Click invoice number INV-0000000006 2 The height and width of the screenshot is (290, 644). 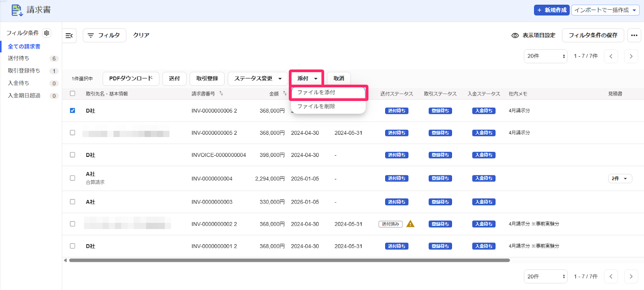[x=214, y=111]
